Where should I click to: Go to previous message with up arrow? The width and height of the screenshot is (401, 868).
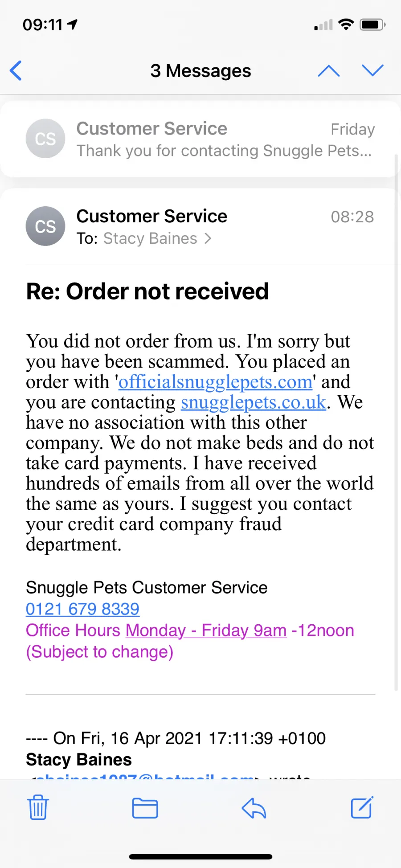[x=329, y=70]
